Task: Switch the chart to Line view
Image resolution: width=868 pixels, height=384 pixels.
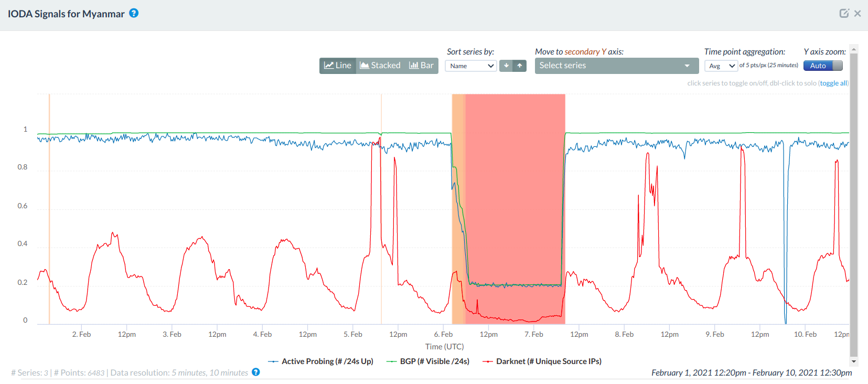Action: tap(338, 66)
